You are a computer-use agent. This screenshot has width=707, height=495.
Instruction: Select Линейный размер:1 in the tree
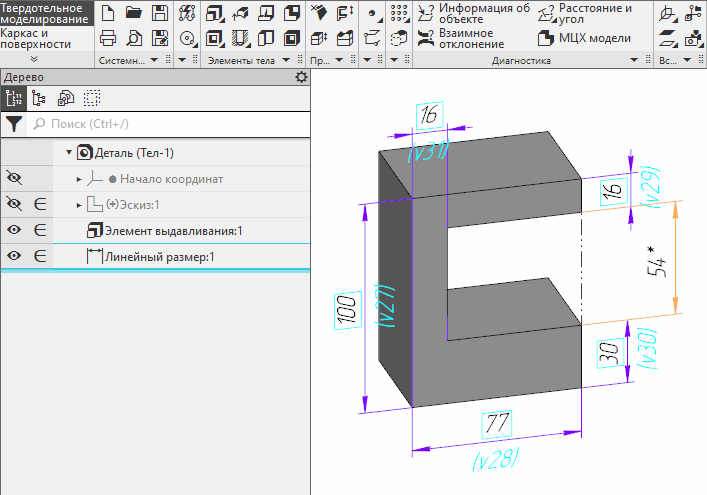click(159, 257)
